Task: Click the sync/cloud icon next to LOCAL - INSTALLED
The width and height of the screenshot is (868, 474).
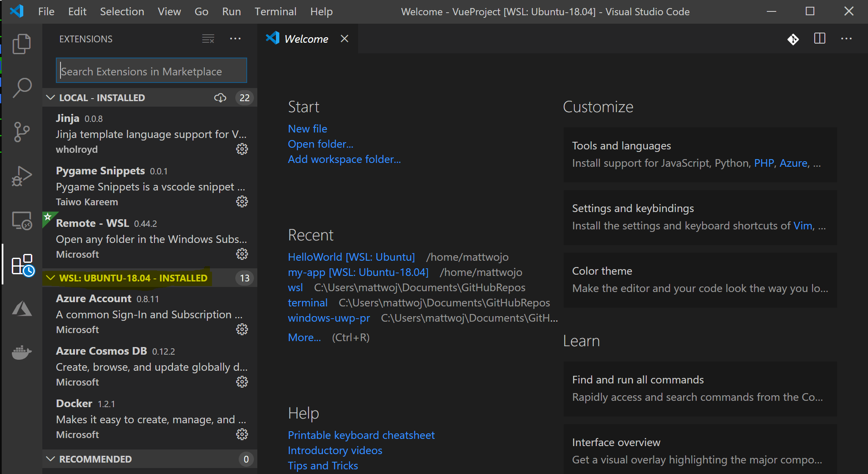Action: (x=220, y=97)
